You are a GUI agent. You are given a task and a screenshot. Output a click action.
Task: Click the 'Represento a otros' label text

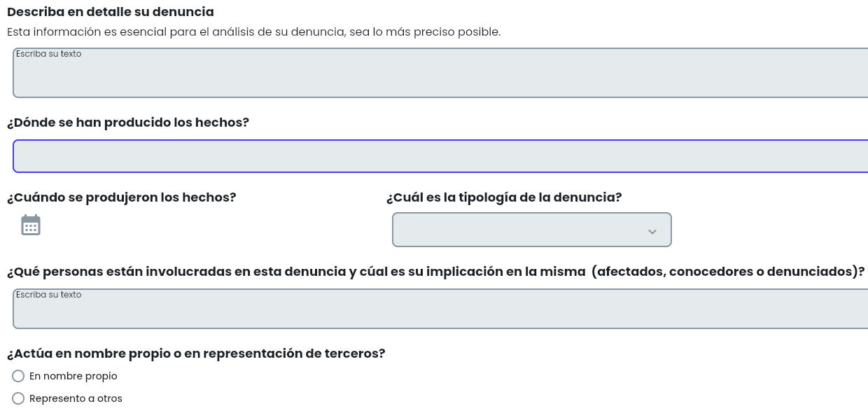76,398
